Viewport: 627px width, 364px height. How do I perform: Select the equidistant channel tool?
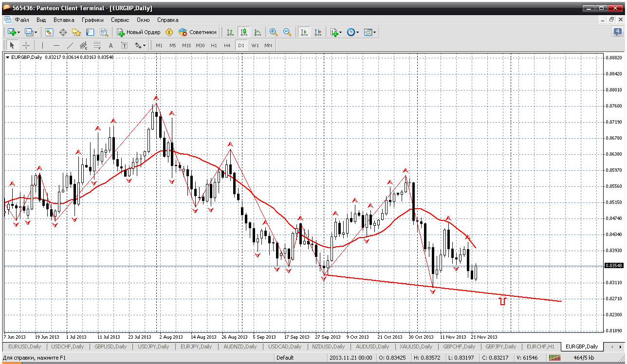(83, 45)
